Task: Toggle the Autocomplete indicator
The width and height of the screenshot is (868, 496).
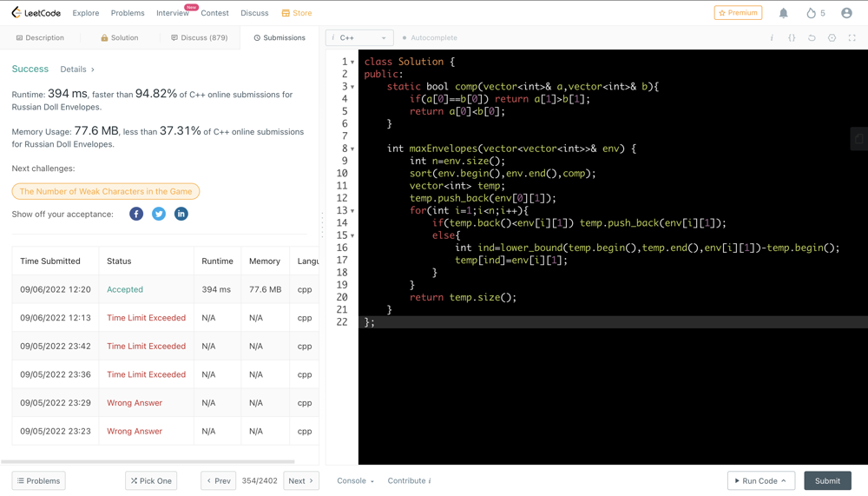Action: coord(430,38)
